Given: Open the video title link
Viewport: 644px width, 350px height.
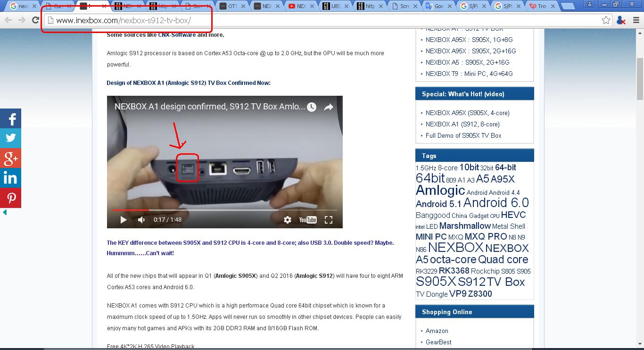Looking at the screenshot, I should (x=210, y=107).
